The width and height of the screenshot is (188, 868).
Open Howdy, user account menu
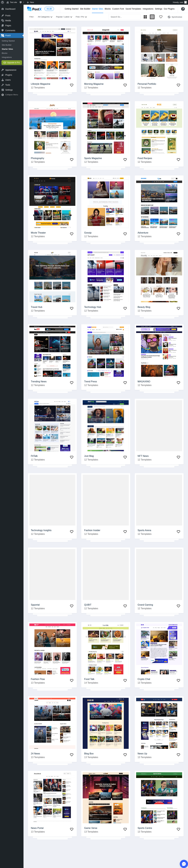180,2
